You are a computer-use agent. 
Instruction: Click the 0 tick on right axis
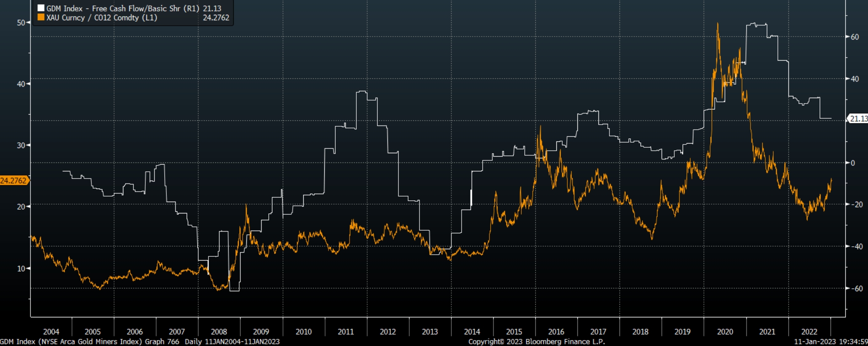(853, 163)
